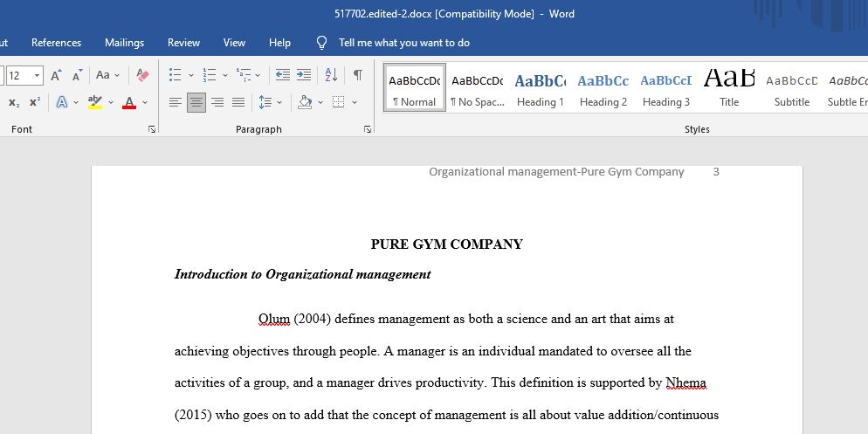
Task: Expand Borders dropdown arrow
Action: click(355, 102)
